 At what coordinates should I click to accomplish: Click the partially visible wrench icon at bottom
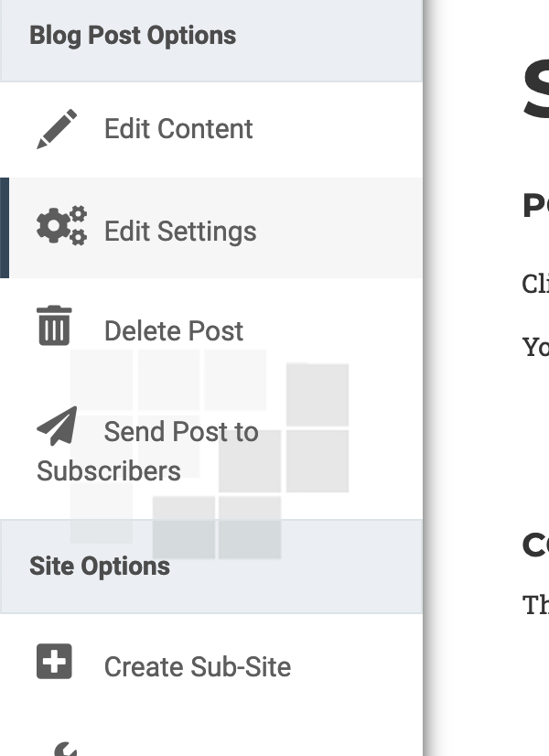[64, 750]
